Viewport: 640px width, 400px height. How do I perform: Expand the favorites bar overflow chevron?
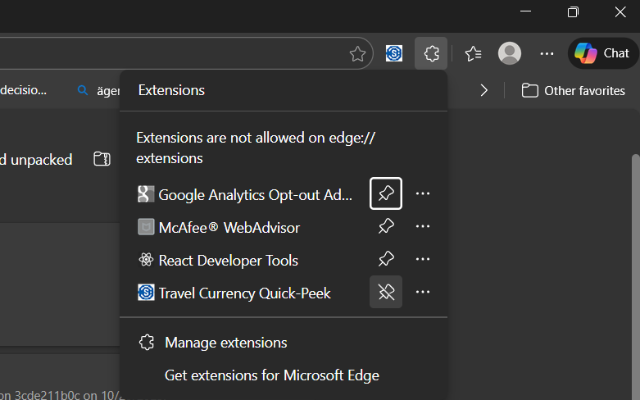coord(484,90)
